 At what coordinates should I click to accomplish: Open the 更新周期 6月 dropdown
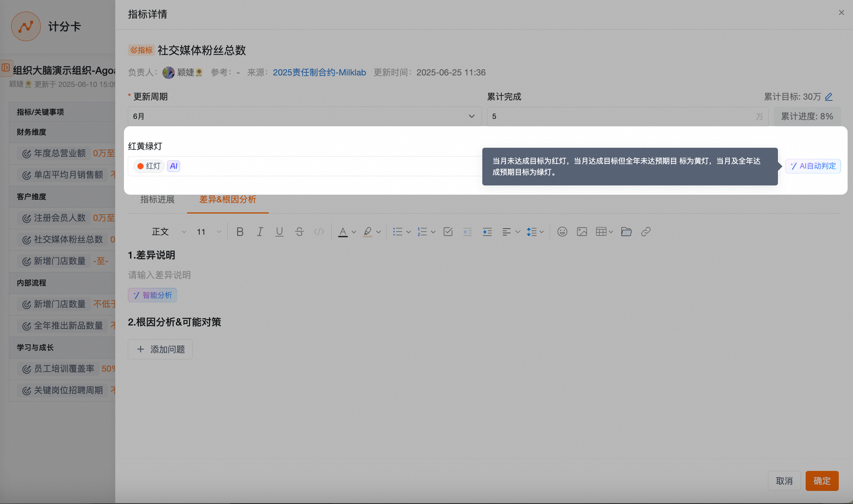[304, 116]
